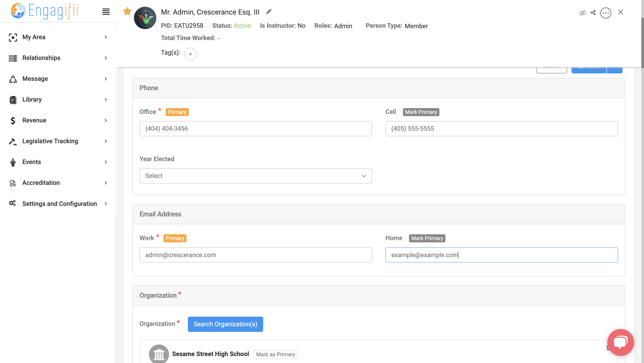Image resolution: width=644 pixels, height=363 pixels.
Task: Open Events menu item
Action: click(58, 162)
